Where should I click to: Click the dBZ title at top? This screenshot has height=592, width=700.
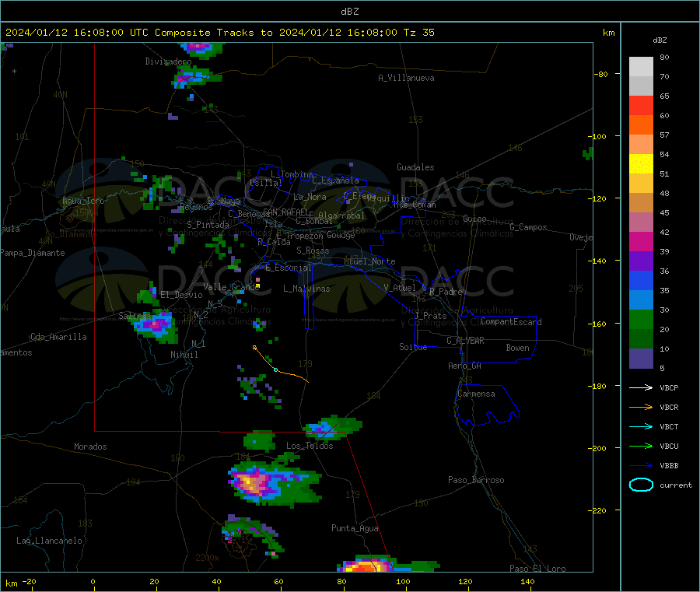tap(349, 12)
